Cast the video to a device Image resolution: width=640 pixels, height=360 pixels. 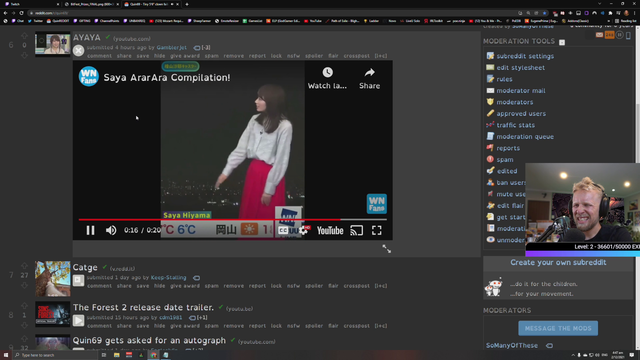[356, 230]
